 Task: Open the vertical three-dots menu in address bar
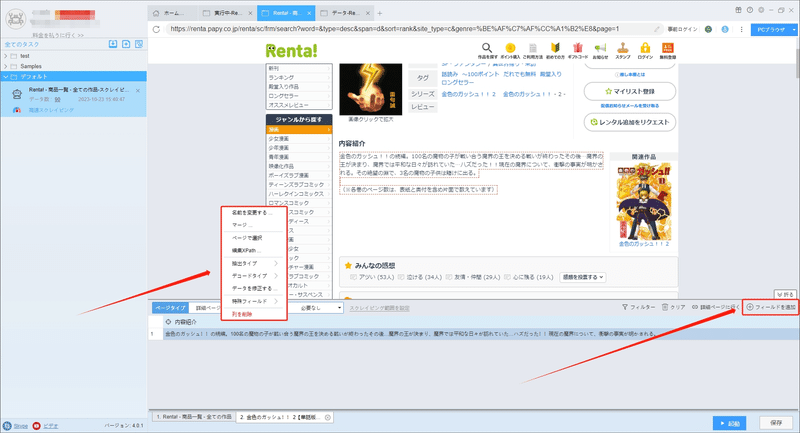point(741,30)
